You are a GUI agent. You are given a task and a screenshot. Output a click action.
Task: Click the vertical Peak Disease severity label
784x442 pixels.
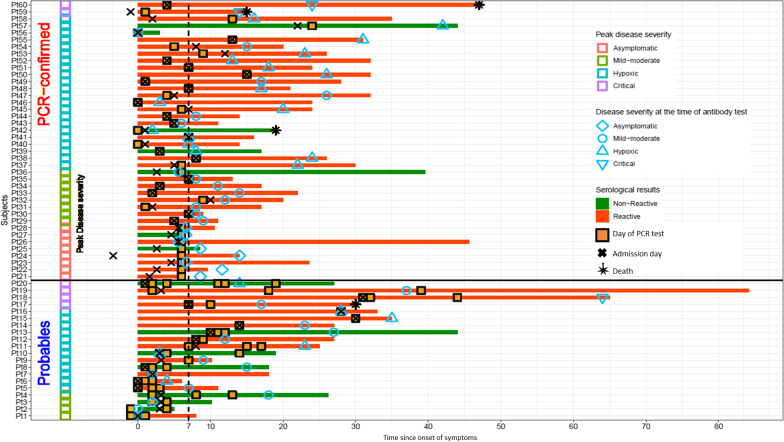80,214
